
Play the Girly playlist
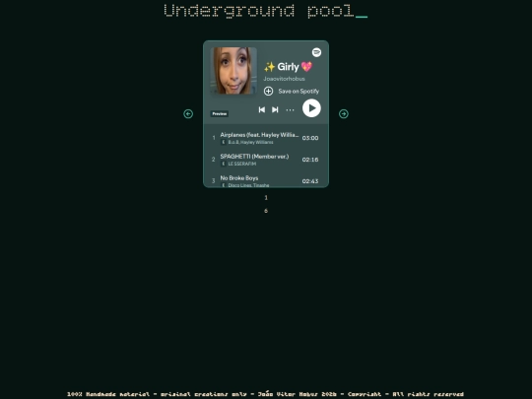click(x=311, y=108)
